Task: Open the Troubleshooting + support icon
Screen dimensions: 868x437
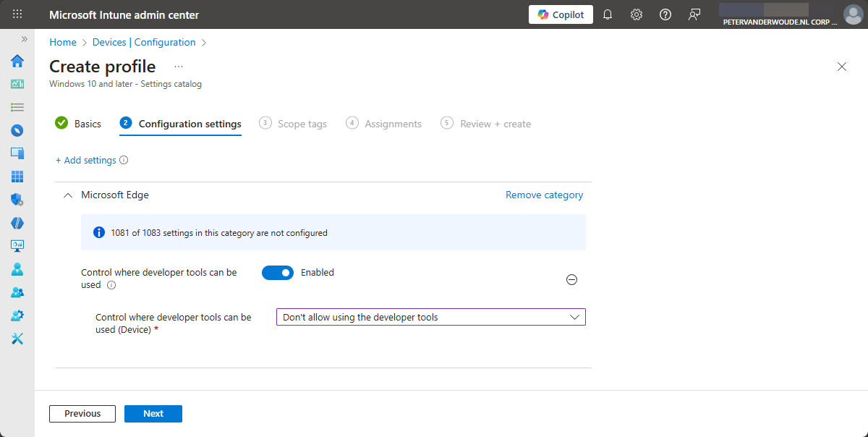Action: pos(17,338)
